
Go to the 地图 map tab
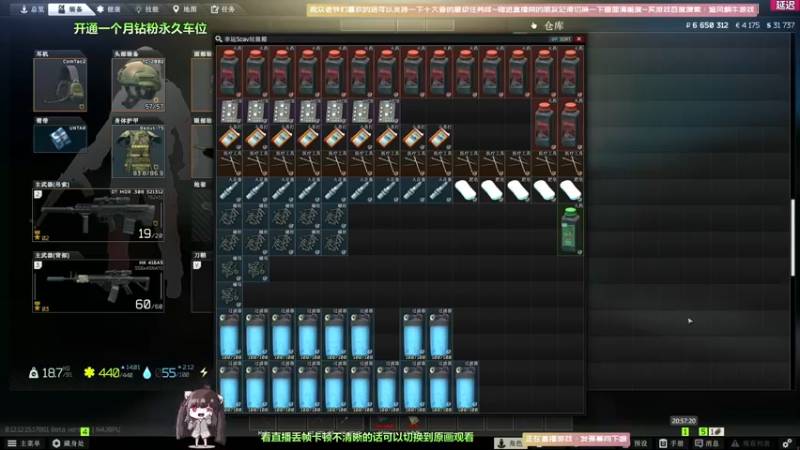[184, 9]
